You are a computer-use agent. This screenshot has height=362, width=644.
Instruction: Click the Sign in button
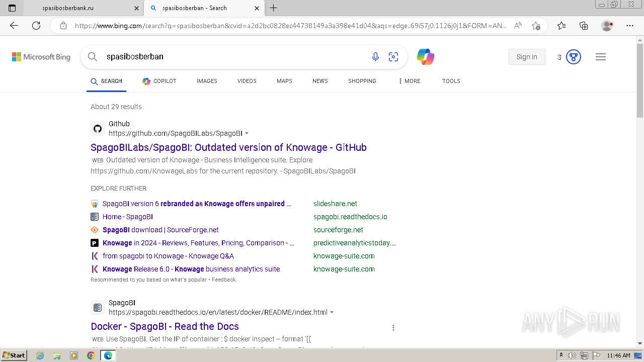click(x=527, y=57)
